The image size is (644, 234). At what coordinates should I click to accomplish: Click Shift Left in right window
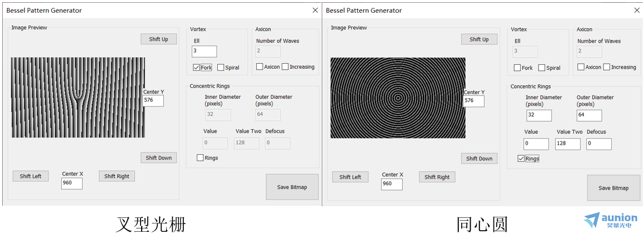click(351, 177)
